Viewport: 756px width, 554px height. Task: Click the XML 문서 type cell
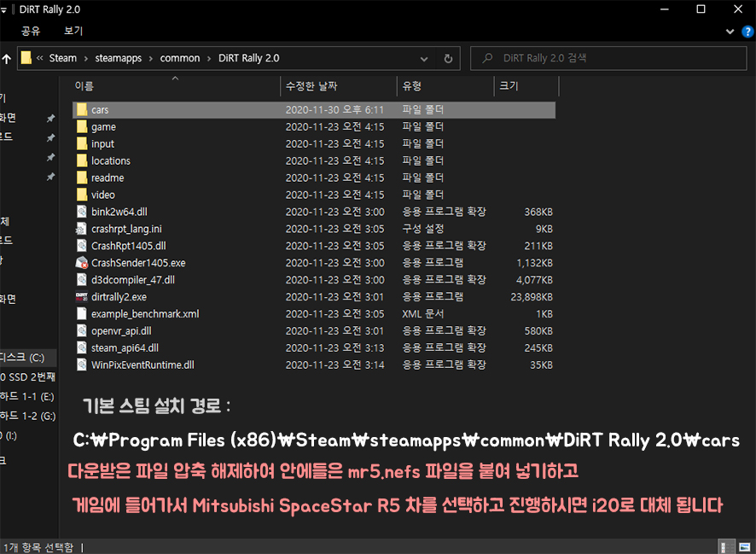(x=423, y=314)
